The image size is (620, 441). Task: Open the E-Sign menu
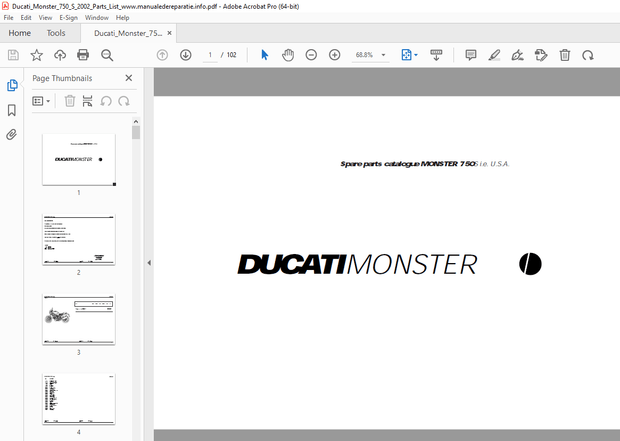(69, 18)
